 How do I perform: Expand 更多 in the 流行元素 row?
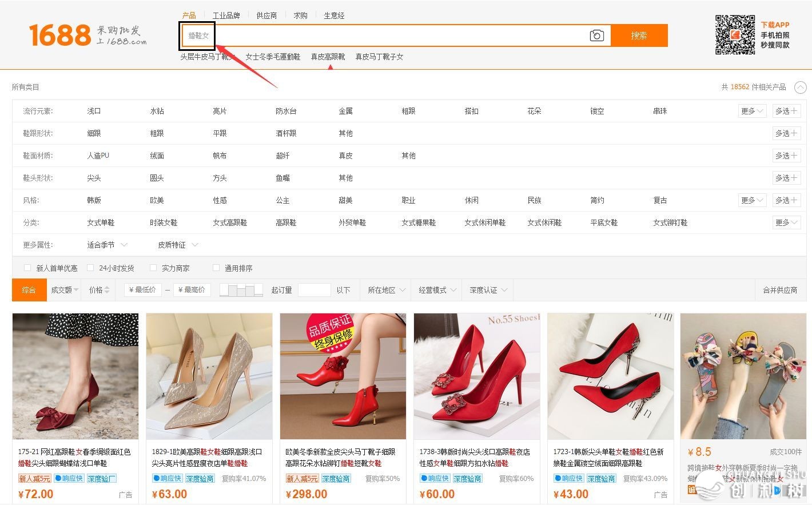pos(751,111)
